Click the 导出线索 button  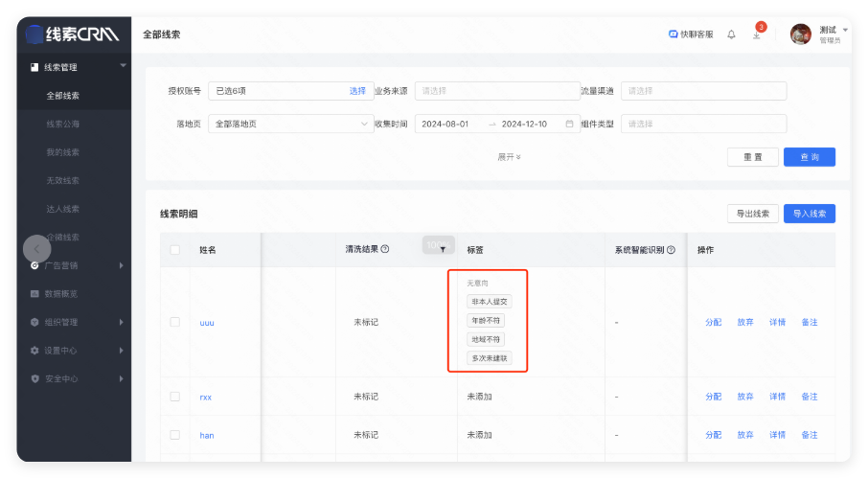(753, 214)
